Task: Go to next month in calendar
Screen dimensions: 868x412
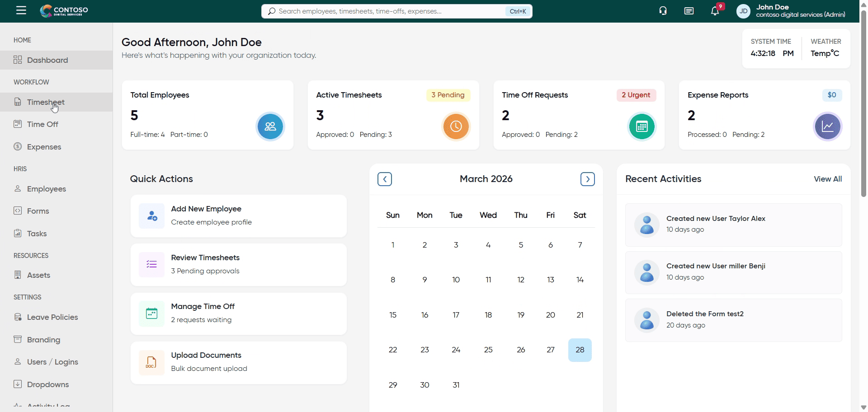Action: point(587,179)
